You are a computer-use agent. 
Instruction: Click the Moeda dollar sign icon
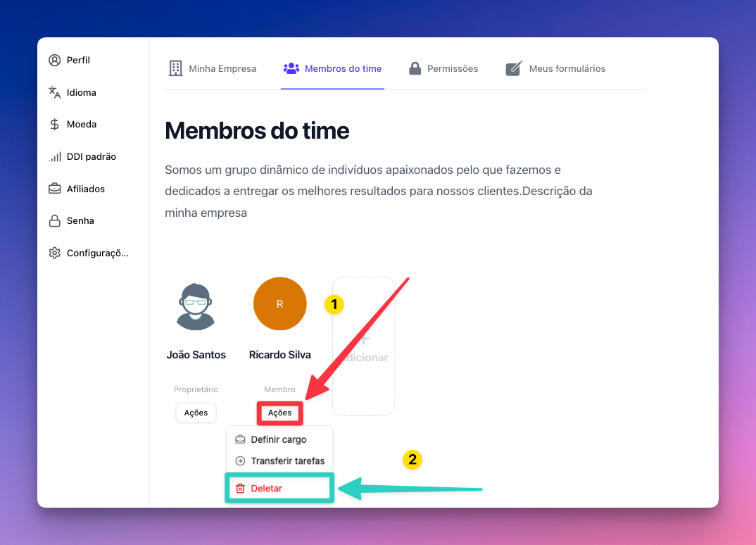coord(54,125)
